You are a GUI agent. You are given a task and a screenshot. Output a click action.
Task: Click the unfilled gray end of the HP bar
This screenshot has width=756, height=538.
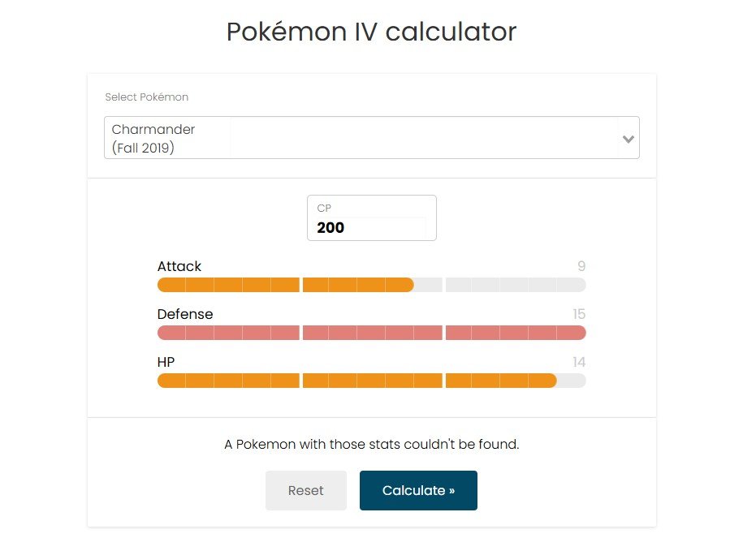[x=572, y=381]
